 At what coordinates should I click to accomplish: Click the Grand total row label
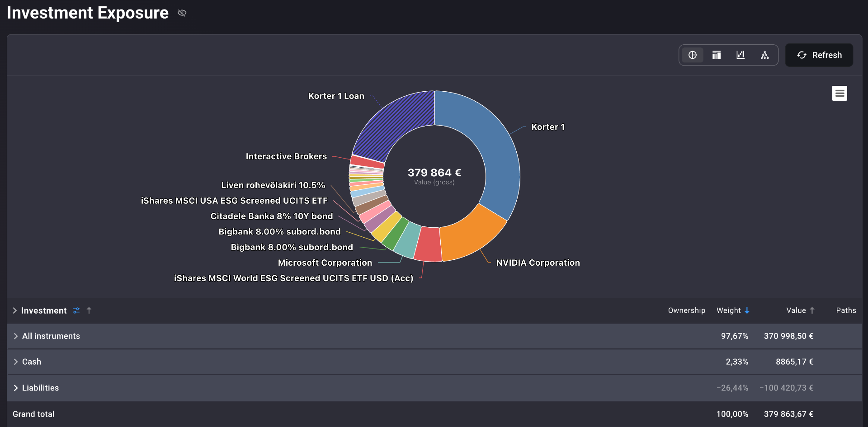[33, 414]
